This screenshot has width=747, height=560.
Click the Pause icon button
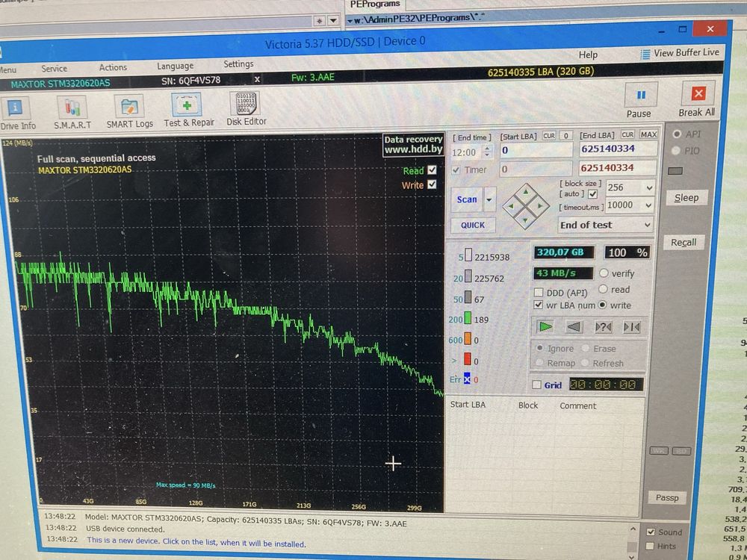(x=641, y=95)
